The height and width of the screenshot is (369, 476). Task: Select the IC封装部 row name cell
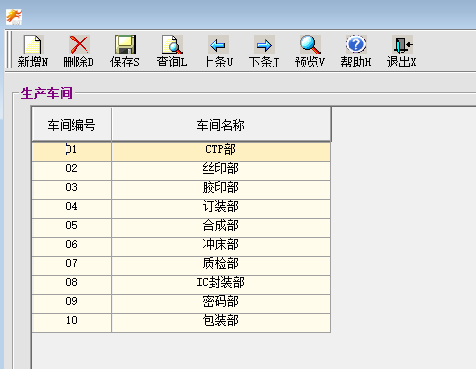(221, 285)
